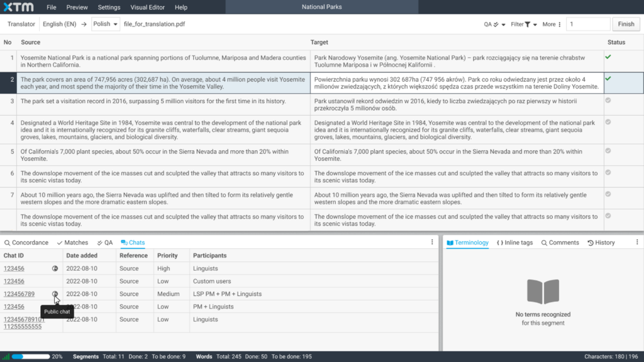
Task: Open the Chats panel three-dot menu
Action: click(x=432, y=242)
